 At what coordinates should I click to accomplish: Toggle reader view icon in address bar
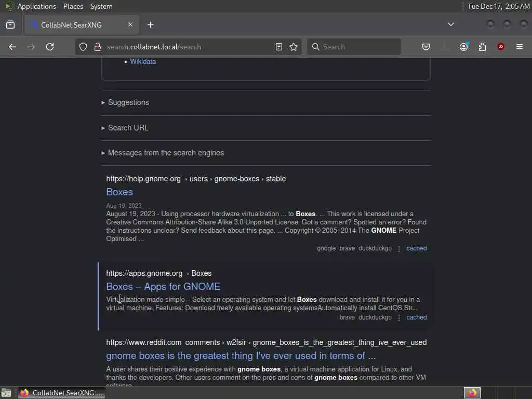pos(279,47)
